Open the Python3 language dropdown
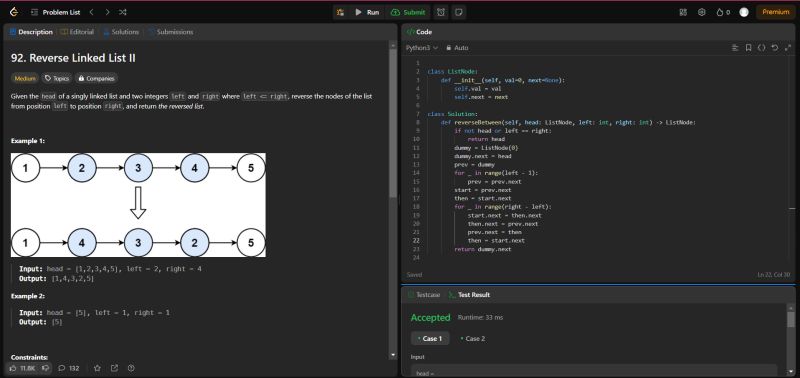 [x=422, y=47]
